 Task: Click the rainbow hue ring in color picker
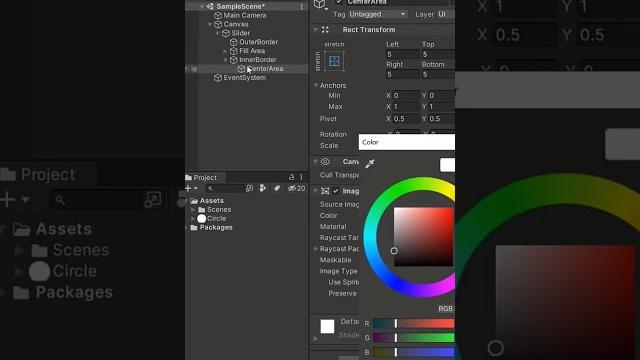(371, 237)
